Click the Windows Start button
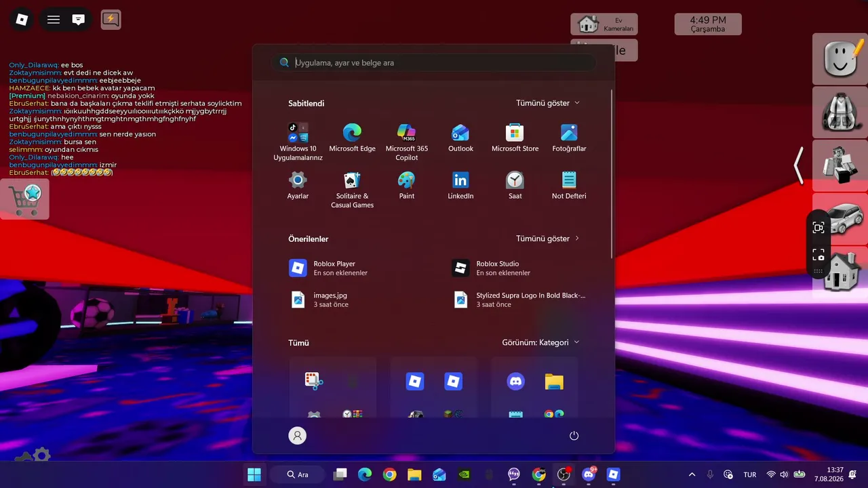The height and width of the screenshot is (488, 868). [x=254, y=474]
